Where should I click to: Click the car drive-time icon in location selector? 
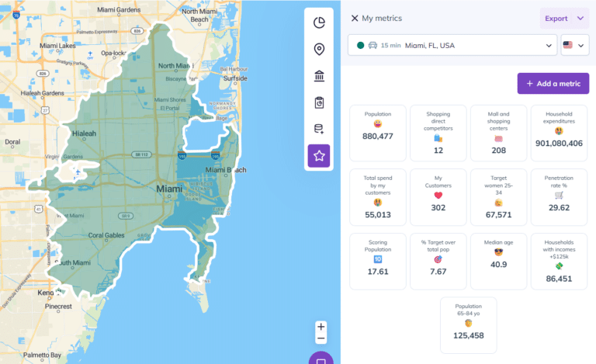coord(372,45)
